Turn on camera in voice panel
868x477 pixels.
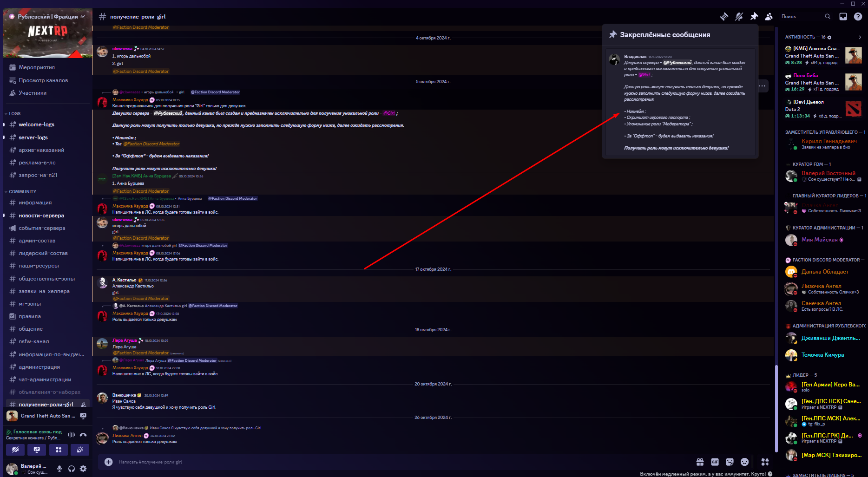(15, 450)
